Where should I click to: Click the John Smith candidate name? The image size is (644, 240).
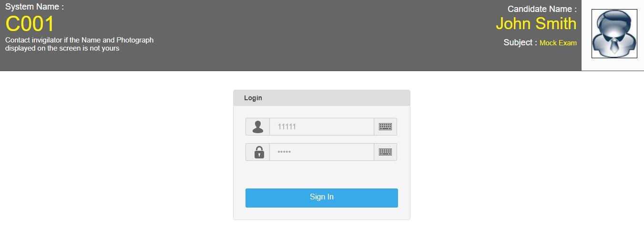coord(536,23)
